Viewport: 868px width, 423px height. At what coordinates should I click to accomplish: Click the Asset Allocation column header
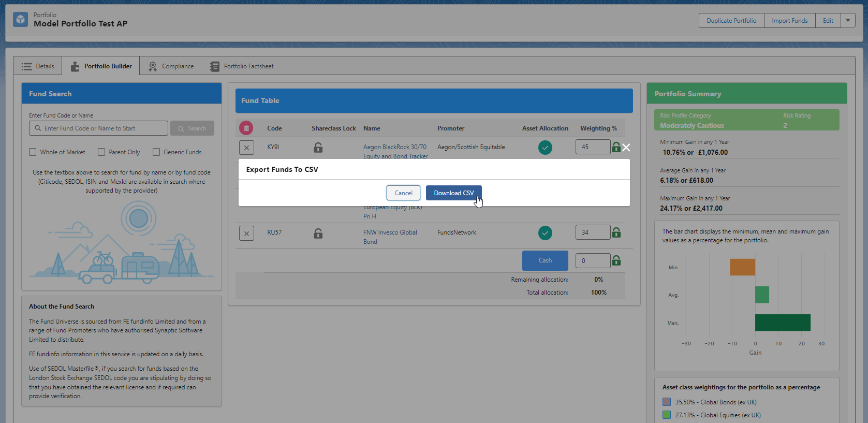click(x=545, y=128)
